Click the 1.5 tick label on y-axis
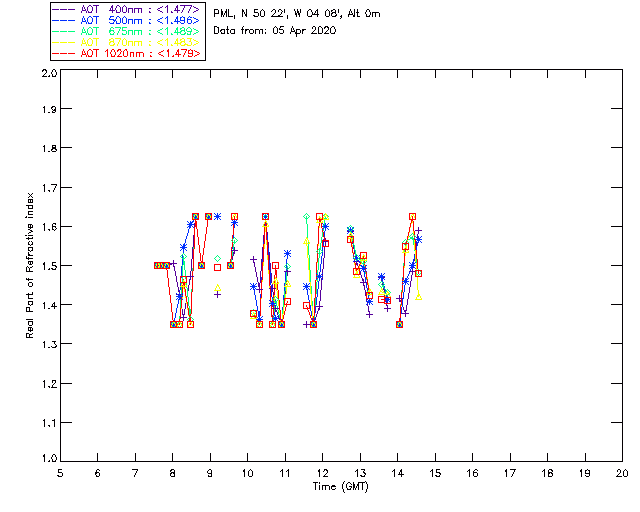 pos(48,267)
